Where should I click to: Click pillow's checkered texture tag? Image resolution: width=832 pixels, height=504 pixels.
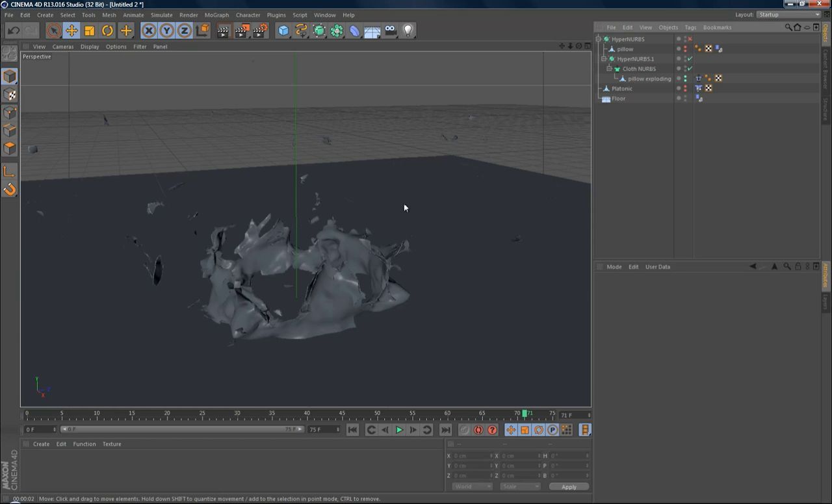pos(708,49)
